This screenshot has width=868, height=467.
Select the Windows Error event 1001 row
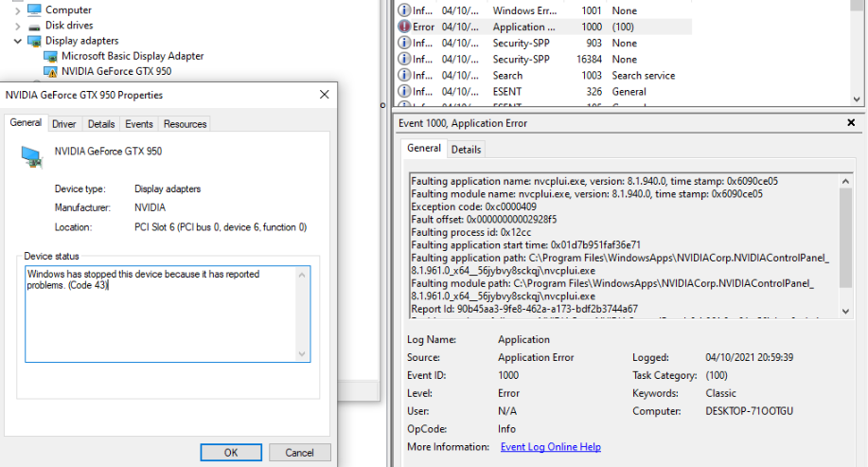(x=543, y=10)
